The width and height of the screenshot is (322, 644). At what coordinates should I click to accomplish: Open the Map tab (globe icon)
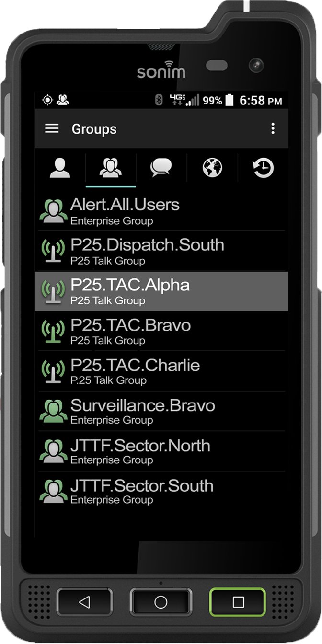pyautogui.click(x=212, y=168)
